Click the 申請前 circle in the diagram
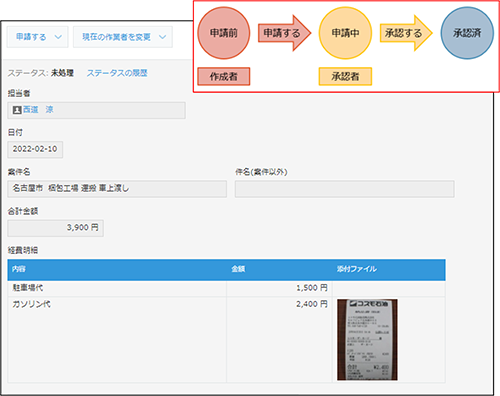Viewport: 500px width, 396px height. tap(224, 33)
